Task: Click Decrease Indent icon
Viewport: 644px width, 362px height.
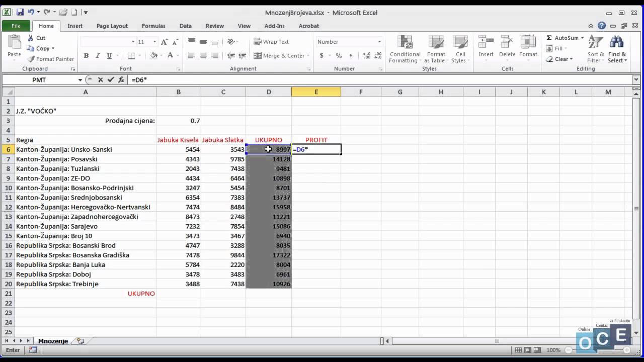Action: click(x=231, y=56)
